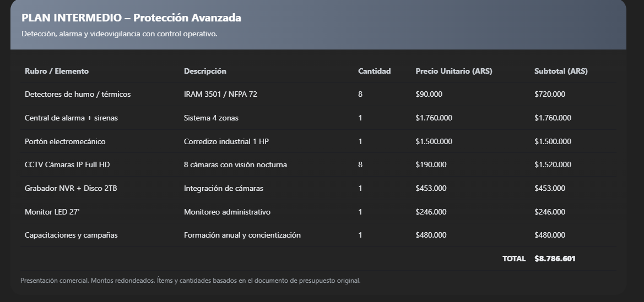The width and height of the screenshot is (644, 302).
Task: Click the 'Subtotal (ARS)' column header
Action: (561, 71)
